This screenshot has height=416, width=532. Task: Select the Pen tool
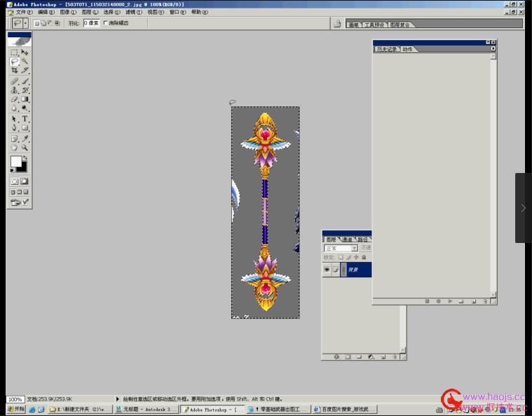(x=14, y=128)
